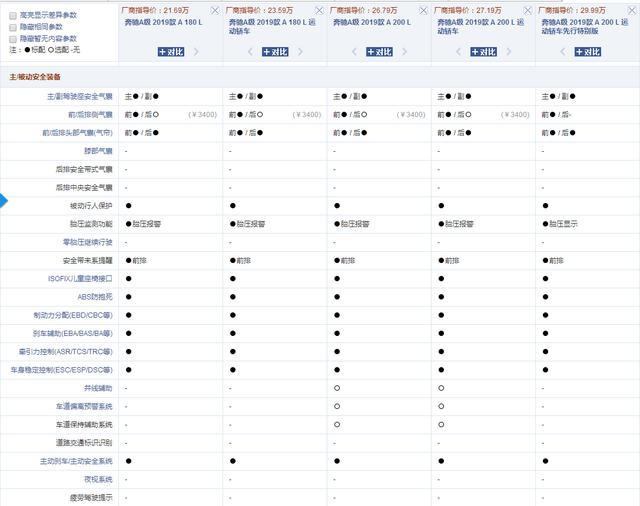This screenshot has height=506, width=640.
Task: Open the A 200 L 运动轿车先行特别版 link
Action: [585, 27]
